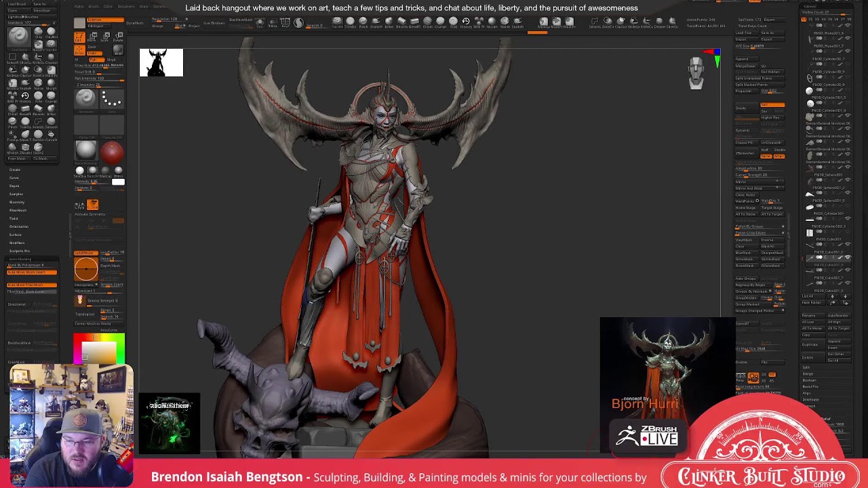Expand the Depth brush submenu
The height and width of the screenshot is (488, 868).
14,186
